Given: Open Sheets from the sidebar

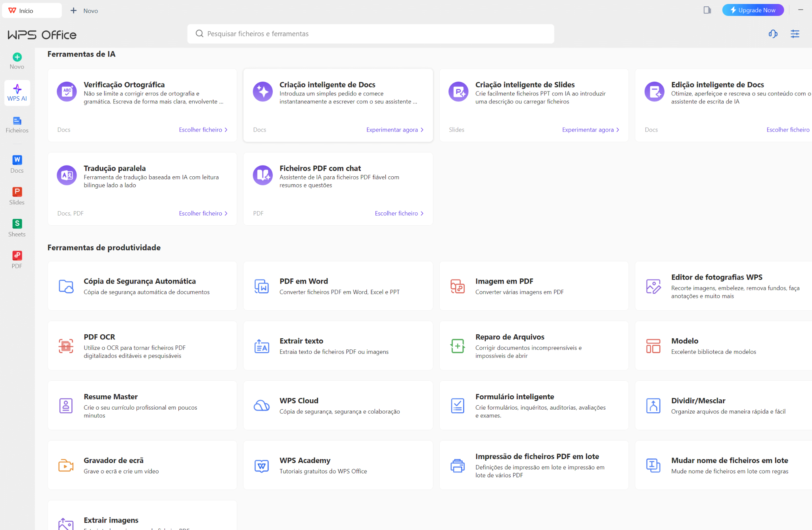Looking at the screenshot, I should coord(17,228).
